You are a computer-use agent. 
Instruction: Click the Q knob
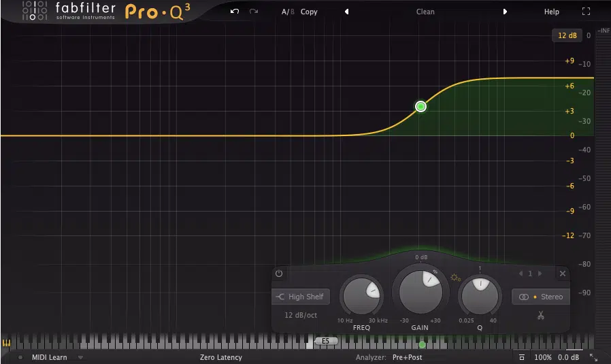coord(480,296)
